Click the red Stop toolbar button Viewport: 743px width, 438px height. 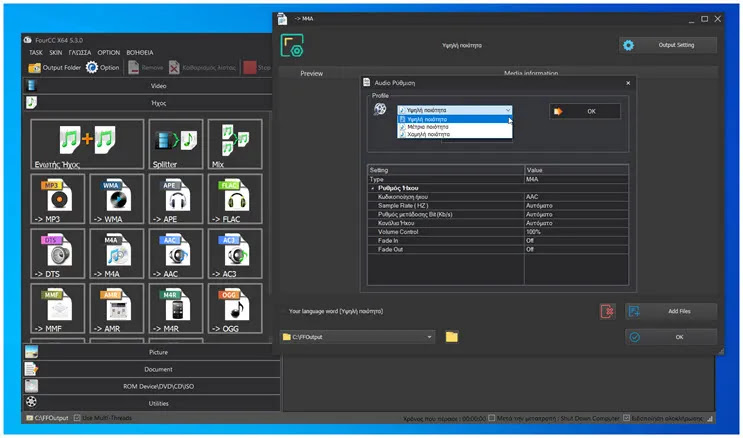coord(257,68)
